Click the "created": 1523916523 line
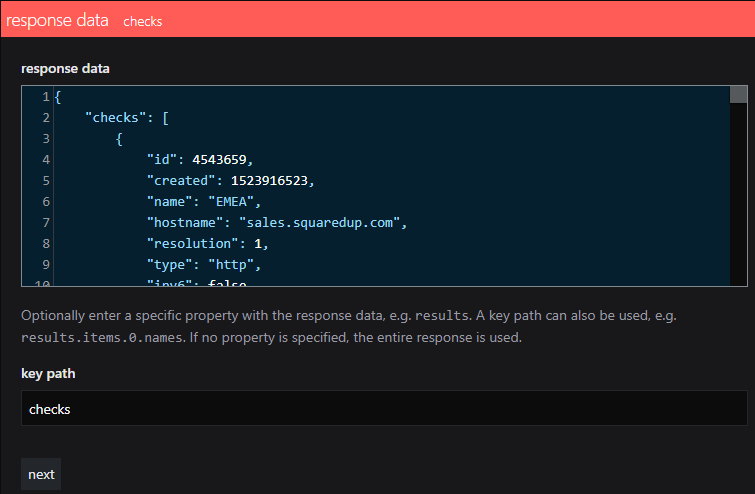The image size is (755, 494). 230,181
